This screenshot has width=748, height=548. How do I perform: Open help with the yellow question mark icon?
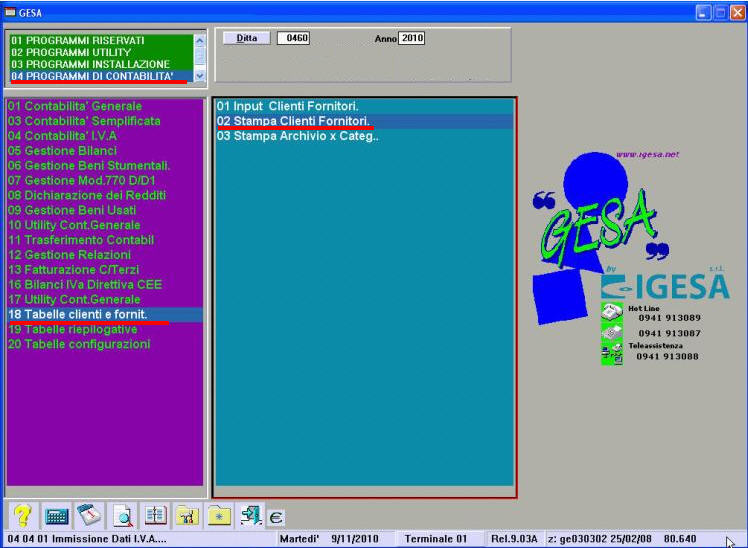pyautogui.click(x=22, y=516)
